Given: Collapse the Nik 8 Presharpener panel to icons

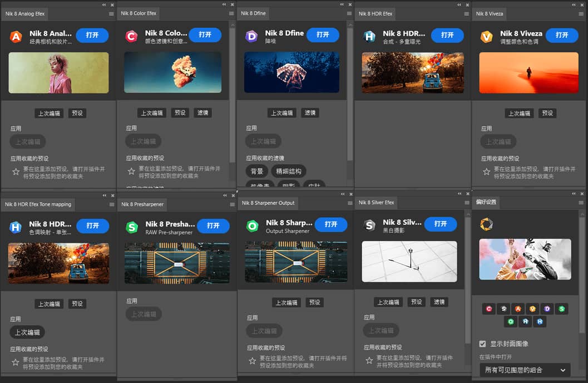Looking at the screenshot, I should [225, 195].
